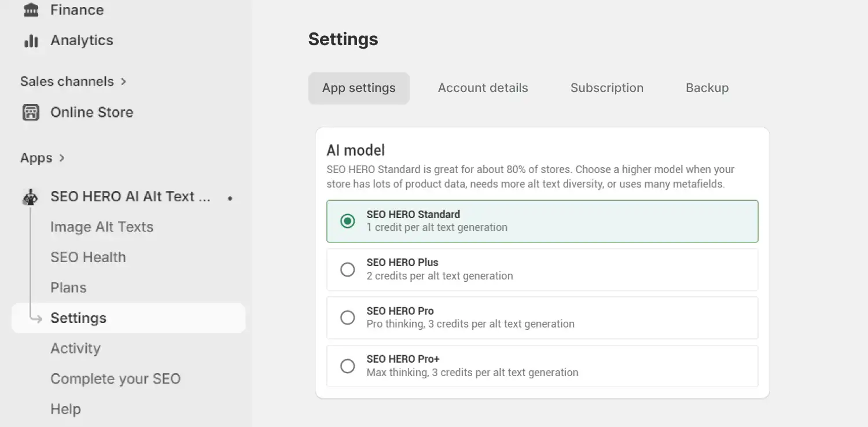The width and height of the screenshot is (868, 427).
Task: Open the Account details tab
Action: coord(483,88)
